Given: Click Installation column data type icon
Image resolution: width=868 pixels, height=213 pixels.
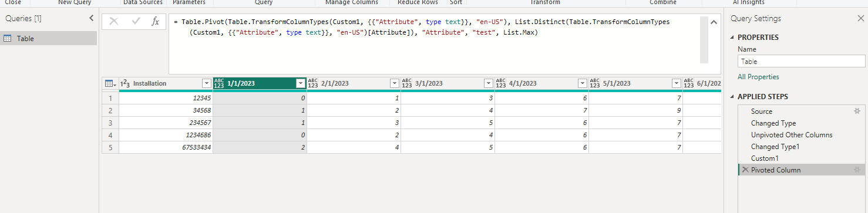Looking at the screenshot, I should click(x=125, y=83).
